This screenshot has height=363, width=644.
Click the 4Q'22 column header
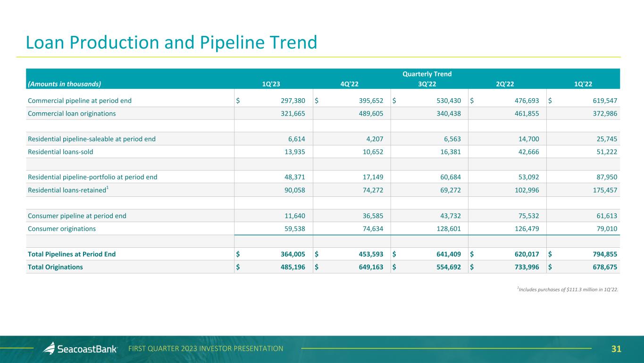pos(350,84)
